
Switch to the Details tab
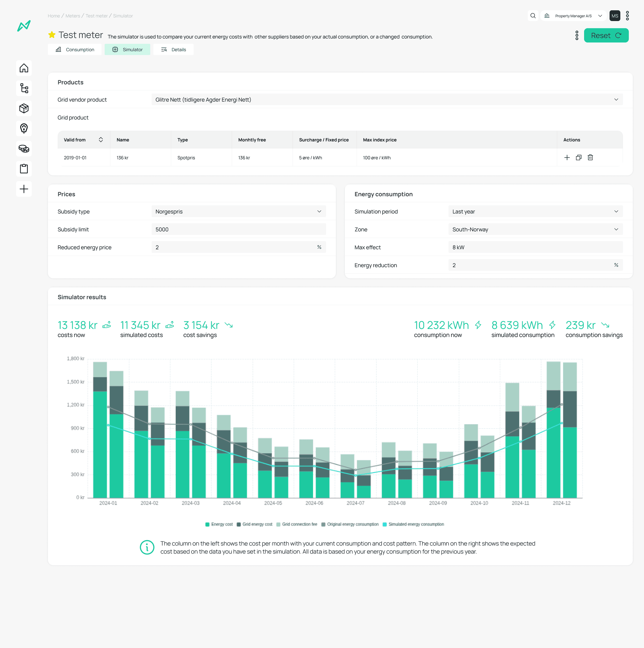pyautogui.click(x=173, y=50)
